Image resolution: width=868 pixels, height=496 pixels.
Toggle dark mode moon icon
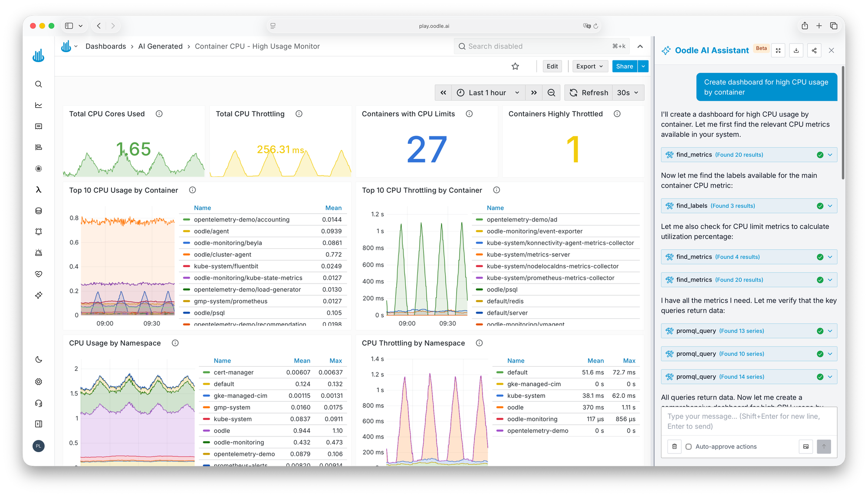coord(39,360)
